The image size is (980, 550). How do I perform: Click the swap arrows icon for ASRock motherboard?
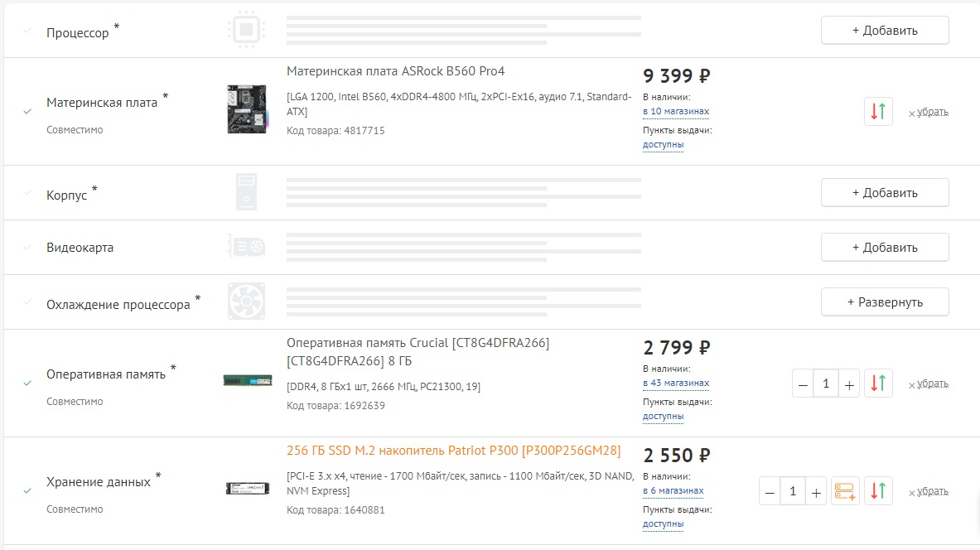[878, 111]
